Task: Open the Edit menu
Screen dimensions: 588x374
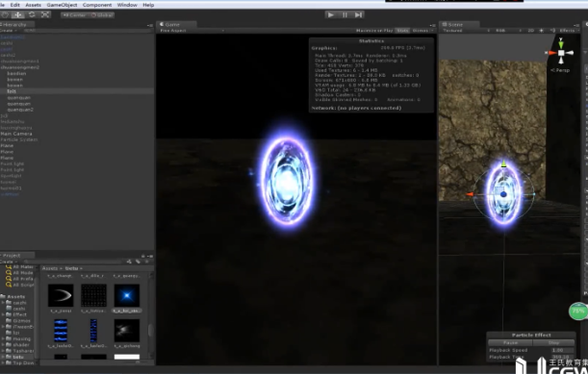Action: click(x=15, y=5)
